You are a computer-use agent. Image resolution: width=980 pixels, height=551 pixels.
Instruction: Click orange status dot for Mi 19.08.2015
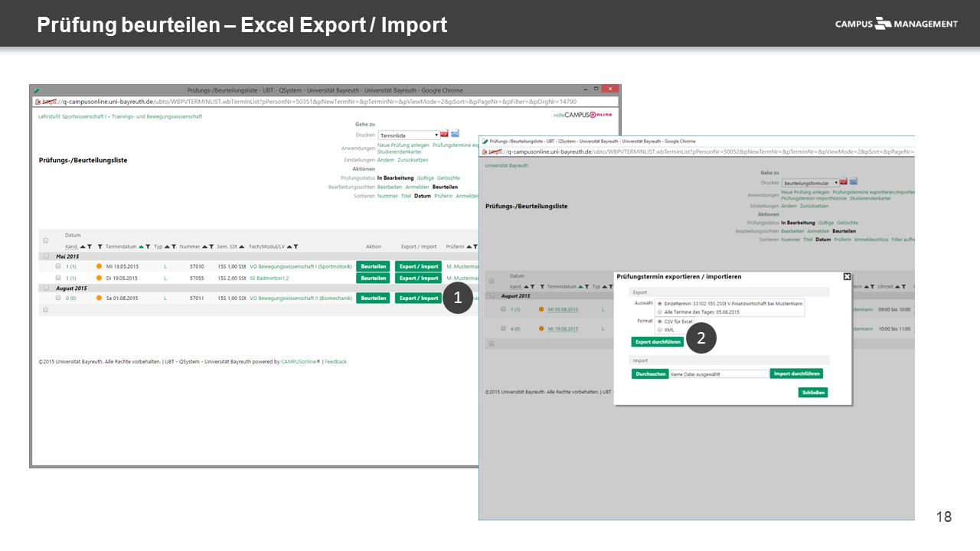(542, 328)
